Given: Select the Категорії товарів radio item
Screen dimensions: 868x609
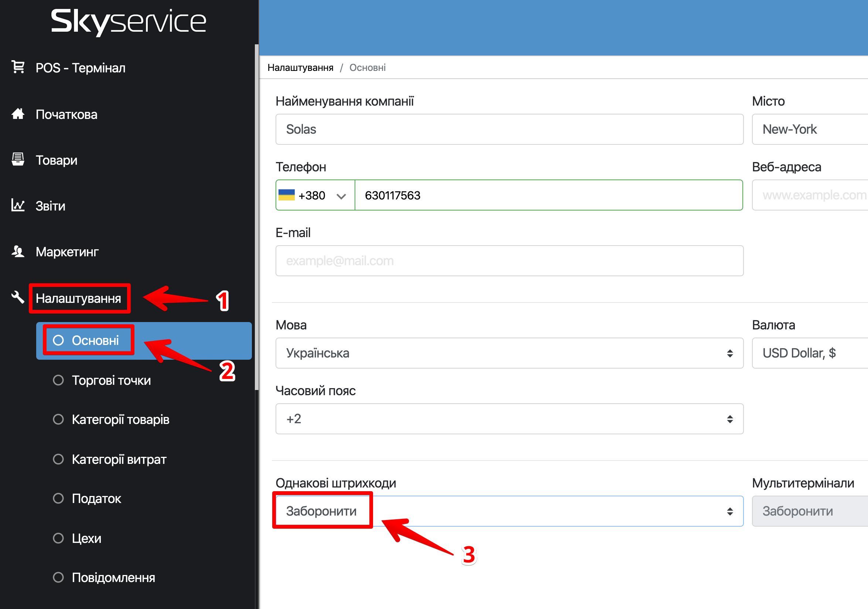Looking at the screenshot, I should click(58, 419).
